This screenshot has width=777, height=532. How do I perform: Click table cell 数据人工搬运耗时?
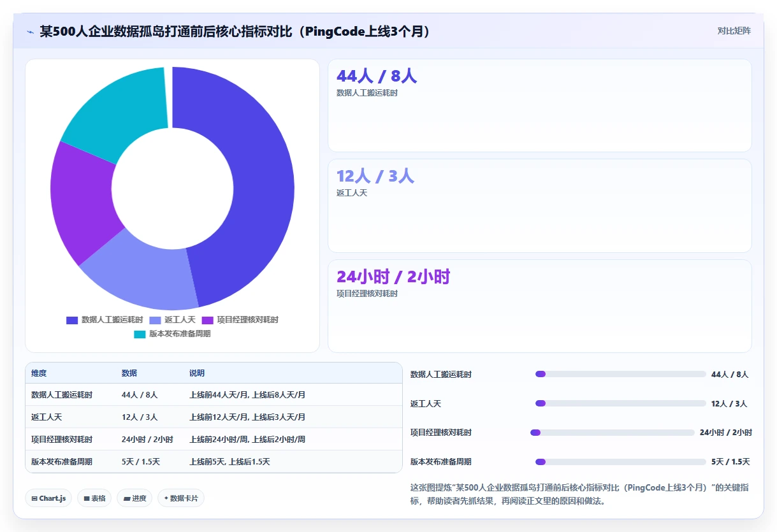pos(62,395)
